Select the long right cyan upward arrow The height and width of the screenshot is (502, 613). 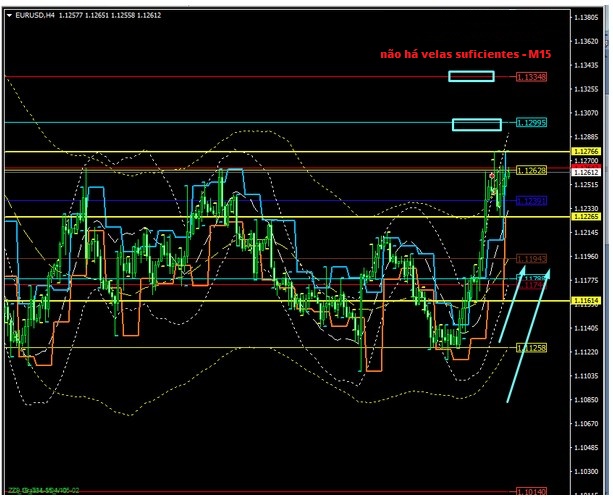(x=528, y=334)
